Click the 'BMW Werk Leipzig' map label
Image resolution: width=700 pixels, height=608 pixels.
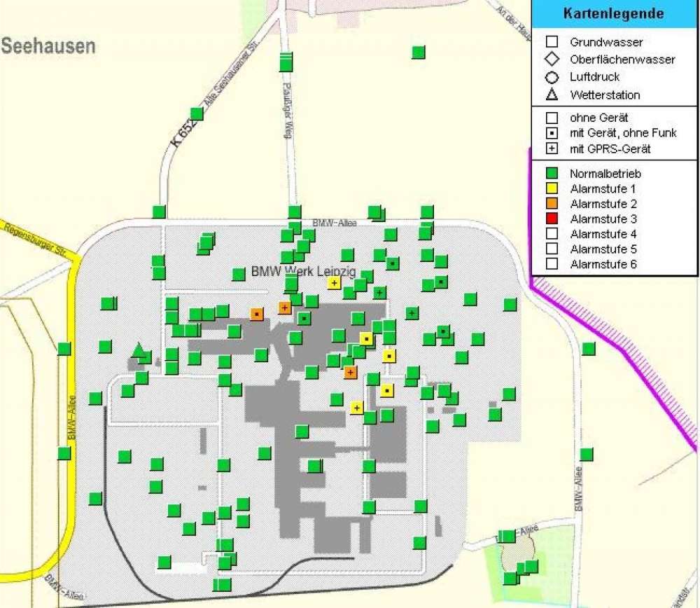click(x=304, y=271)
